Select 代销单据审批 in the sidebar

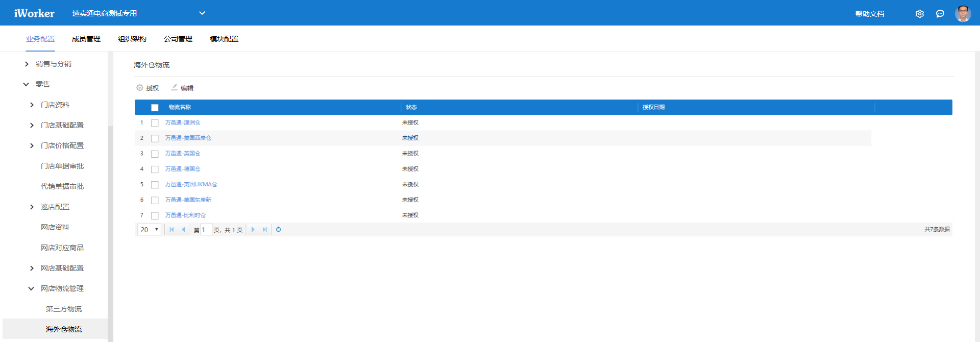pyautogui.click(x=62, y=186)
